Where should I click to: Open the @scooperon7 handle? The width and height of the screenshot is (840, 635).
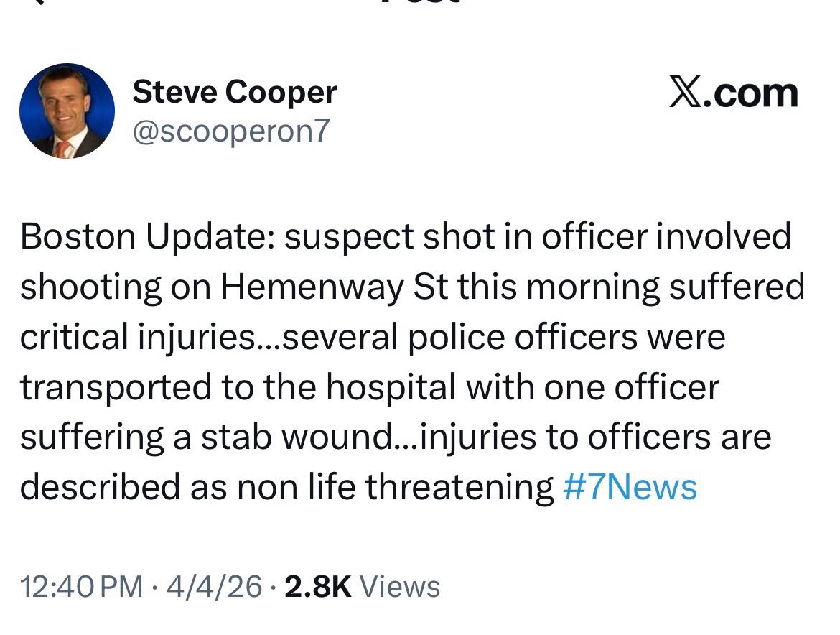[231, 131]
